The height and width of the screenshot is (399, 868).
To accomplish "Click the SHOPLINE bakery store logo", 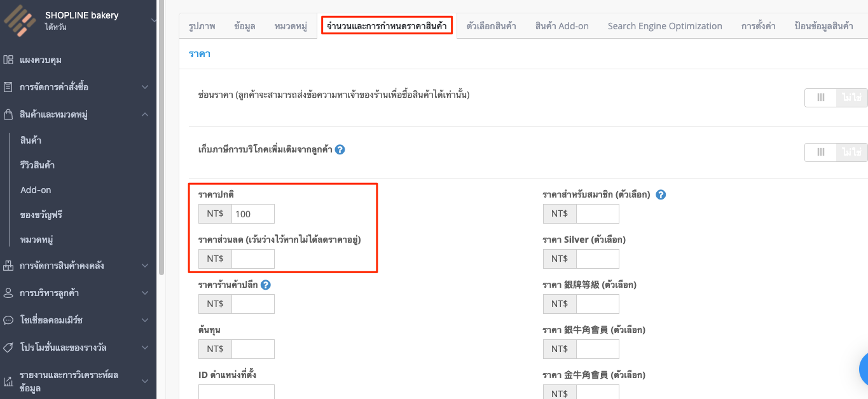I will [20, 20].
